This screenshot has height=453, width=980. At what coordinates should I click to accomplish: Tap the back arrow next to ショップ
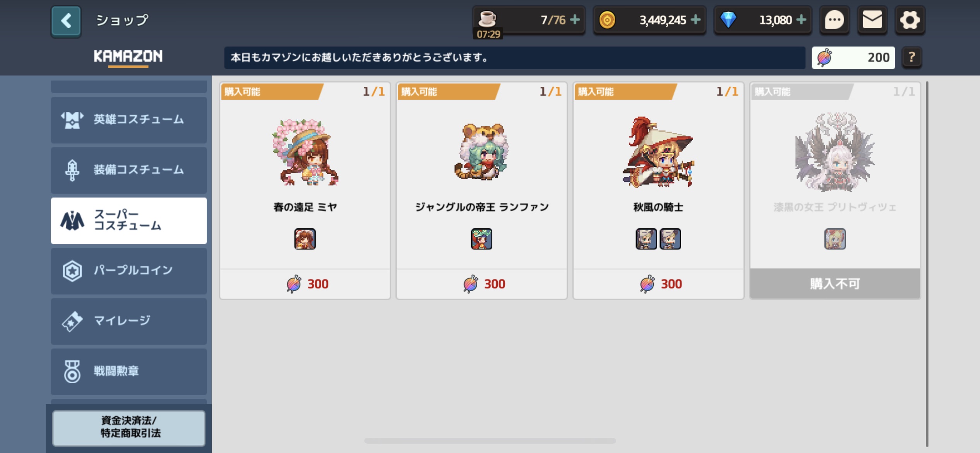tap(66, 21)
